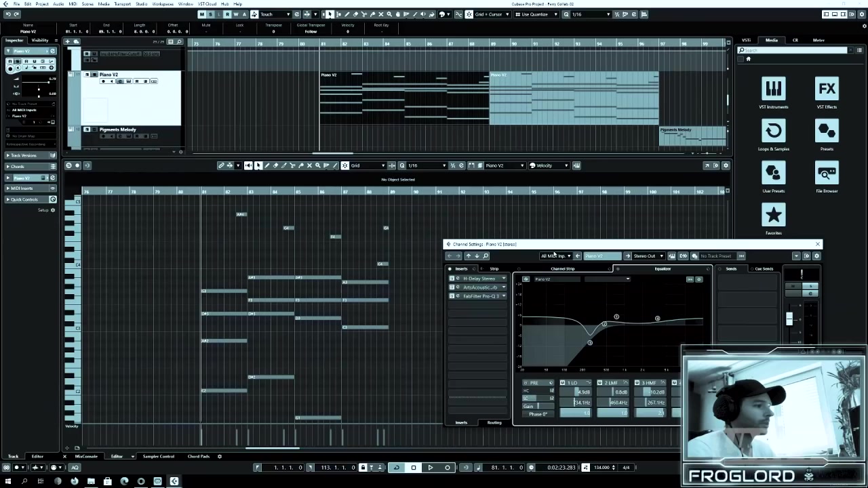
Task: Open the File Browser icon
Action: (x=827, y=173)
